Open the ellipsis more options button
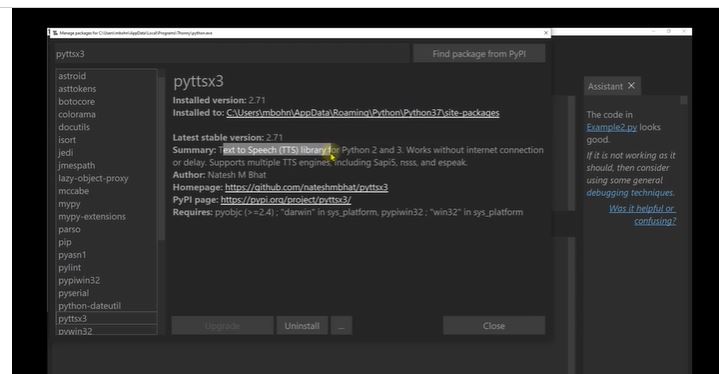Viewport: 719px width, 374px height. point(341,325)
